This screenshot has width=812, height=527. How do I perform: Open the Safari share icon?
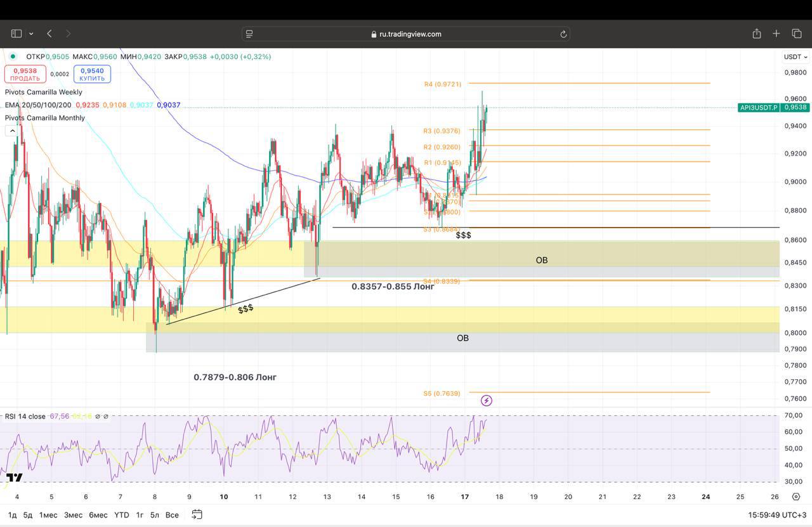point(756,34)
